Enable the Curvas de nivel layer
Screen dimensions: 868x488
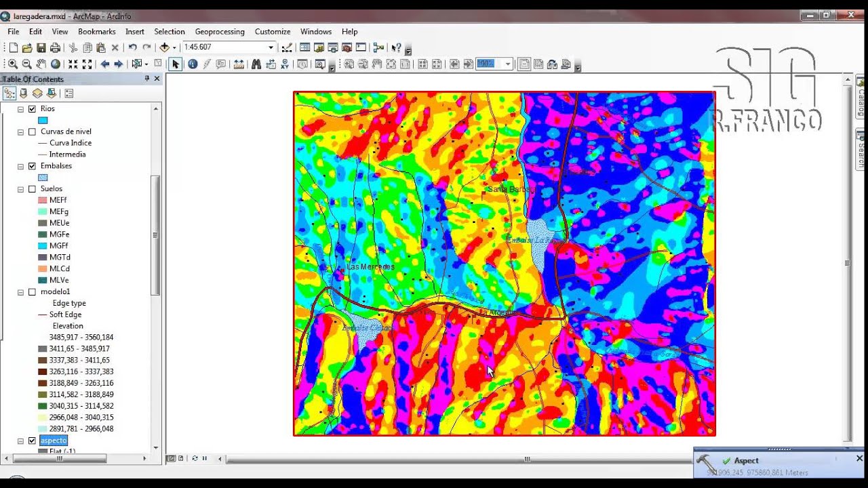pos(32,131)
